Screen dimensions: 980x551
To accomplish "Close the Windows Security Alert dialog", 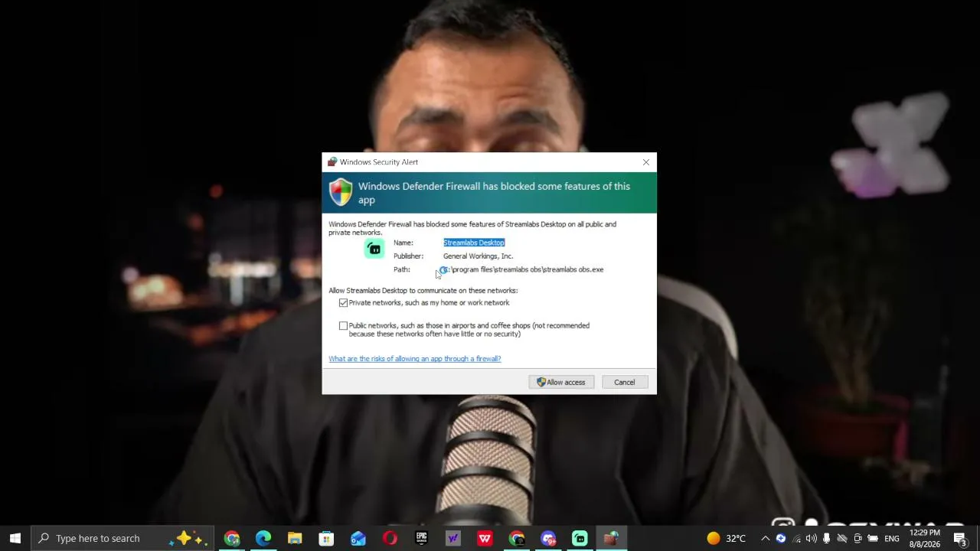I will click(646, 162).
